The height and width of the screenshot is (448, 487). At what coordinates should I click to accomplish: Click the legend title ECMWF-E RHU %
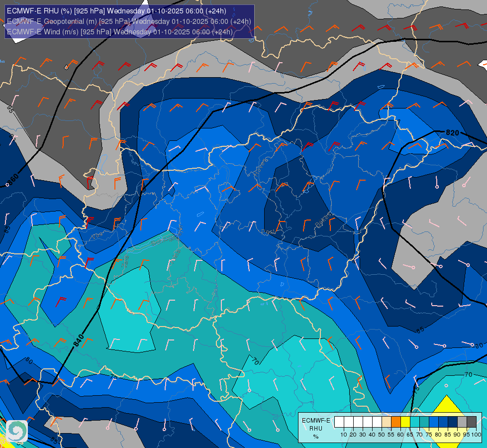pyautogui.click(x=316, y=429)
